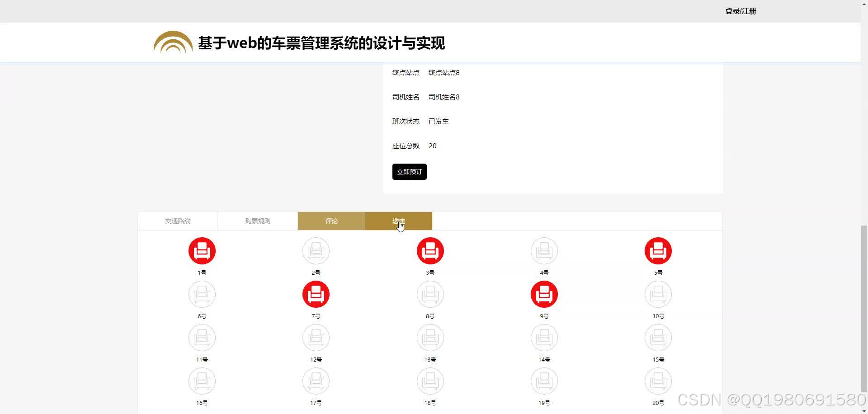Image resolution: width=868 pixels, height=414 pixels.
Task: Select seat 15号
Action: click(658, 338)
